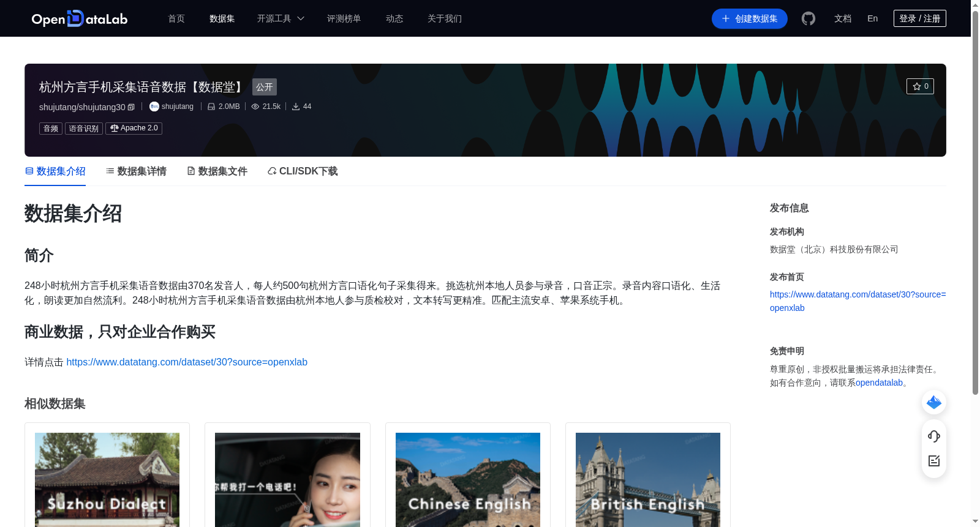Screen dimensions: 980x527
Task: Click the OpenDataLab logo
Action: pos(80,19)
